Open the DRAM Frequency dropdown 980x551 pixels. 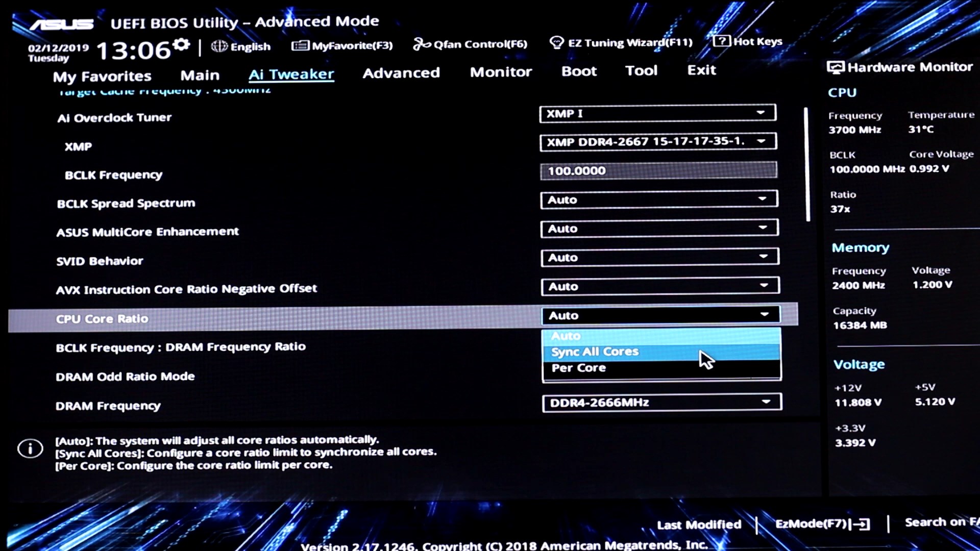(x=662, y=402)
